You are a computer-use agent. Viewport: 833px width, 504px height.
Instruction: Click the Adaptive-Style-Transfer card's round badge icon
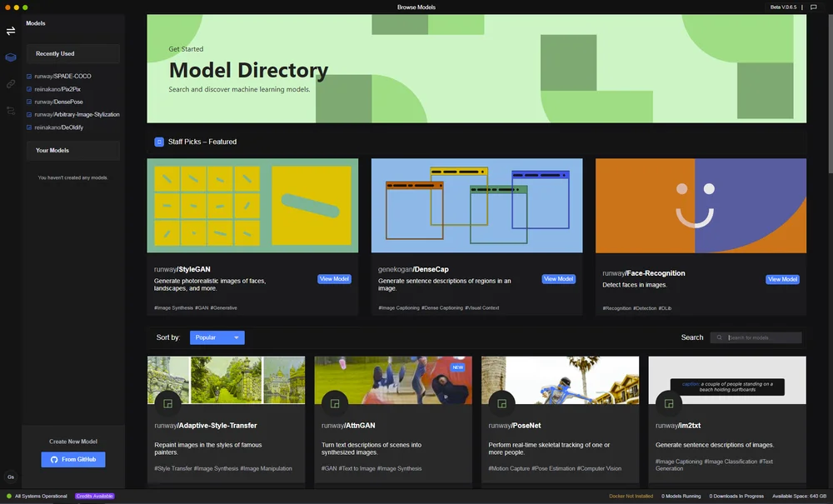click(168, 404)
